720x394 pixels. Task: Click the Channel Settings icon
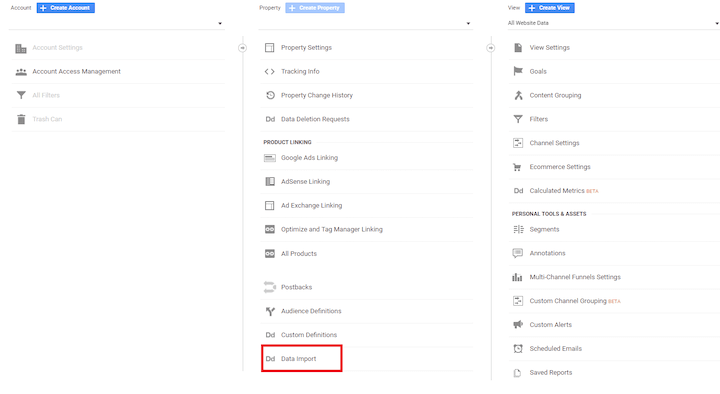(518, 143)
